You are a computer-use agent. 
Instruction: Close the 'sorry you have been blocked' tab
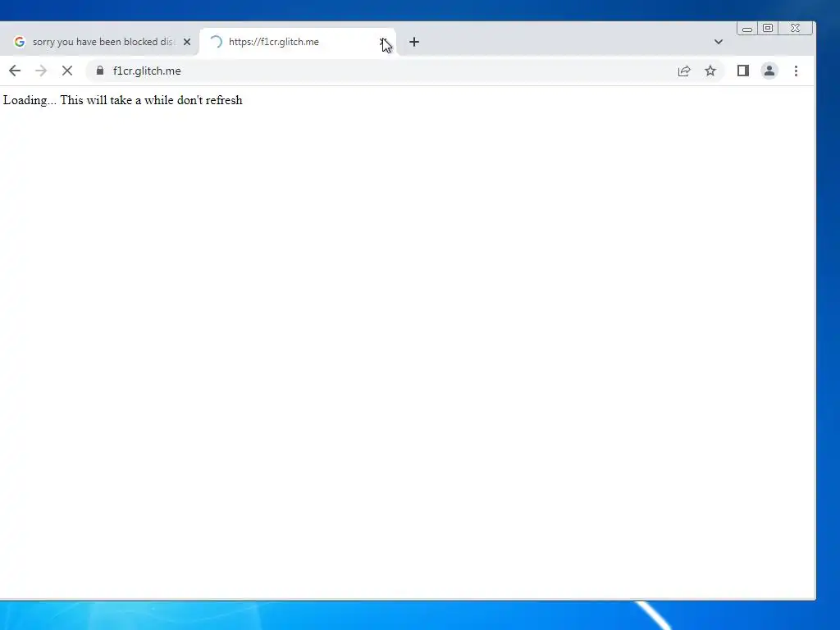coord(187,42)
